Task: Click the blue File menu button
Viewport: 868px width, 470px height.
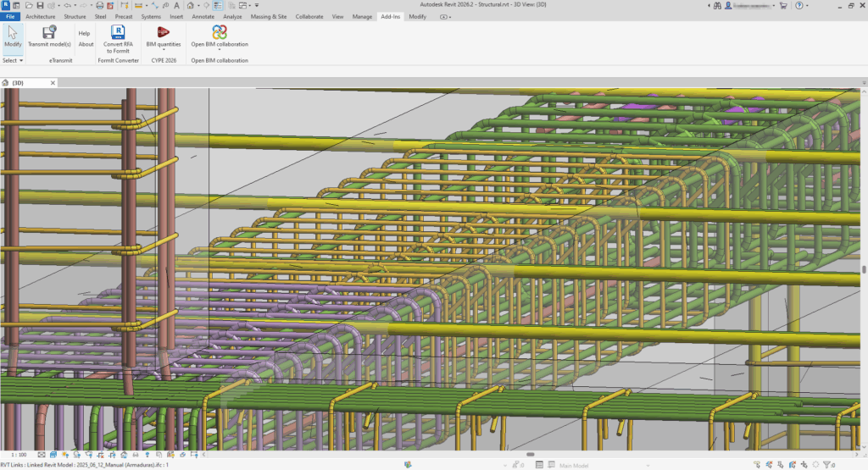Action: coord(10,16)
